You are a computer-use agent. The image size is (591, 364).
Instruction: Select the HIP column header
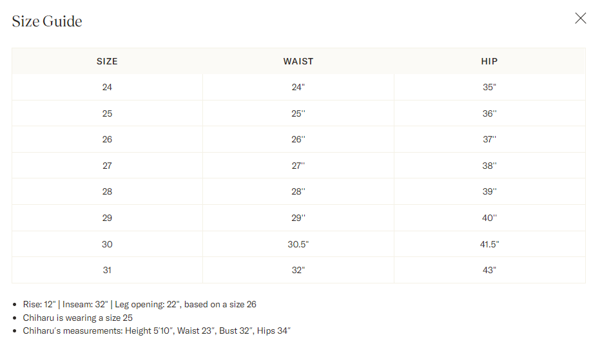489,61
